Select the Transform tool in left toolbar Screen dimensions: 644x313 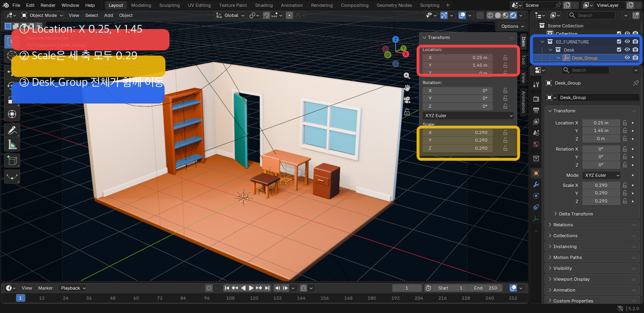pos(12,114)
